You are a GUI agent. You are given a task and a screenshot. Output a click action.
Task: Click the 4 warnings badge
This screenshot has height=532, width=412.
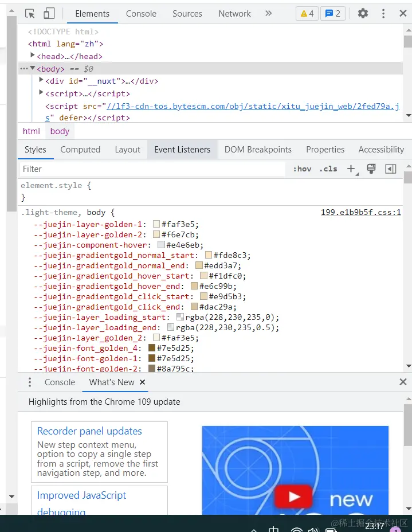coord(307,14)
